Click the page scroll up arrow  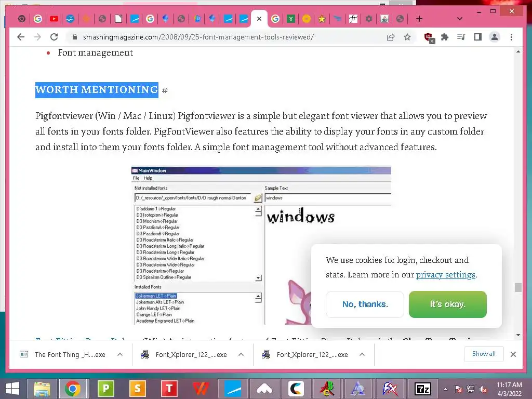point(518,51)
